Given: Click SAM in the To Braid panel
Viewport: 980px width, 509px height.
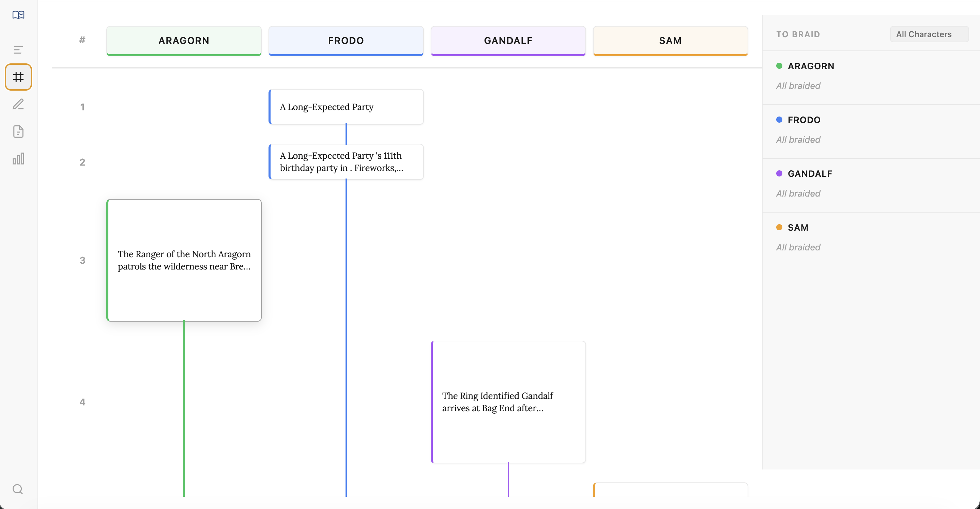Looking at the screenshot, I should pyautogui.click(x=798, y=228).
